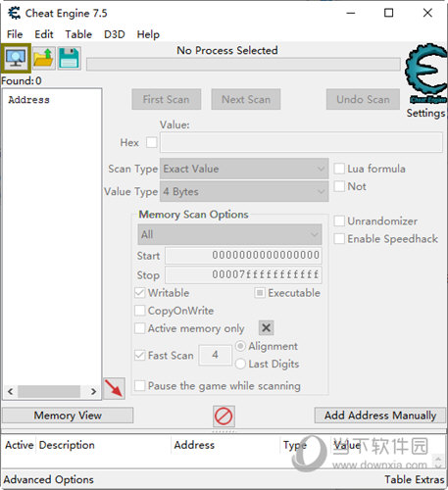Click the Undo Scan button

(x=363, y=99)
